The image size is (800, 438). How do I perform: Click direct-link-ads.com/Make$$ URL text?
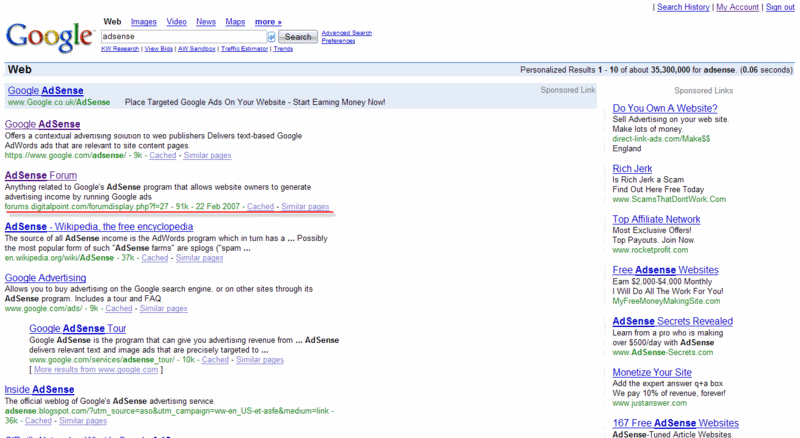[x=661, y=138]
